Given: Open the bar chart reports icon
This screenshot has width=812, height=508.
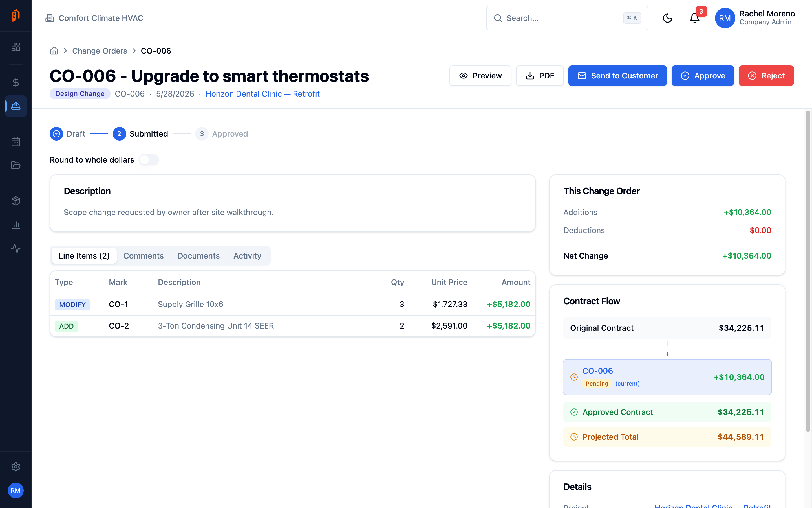Looking at the screenshot, I should tap(16, 225).
